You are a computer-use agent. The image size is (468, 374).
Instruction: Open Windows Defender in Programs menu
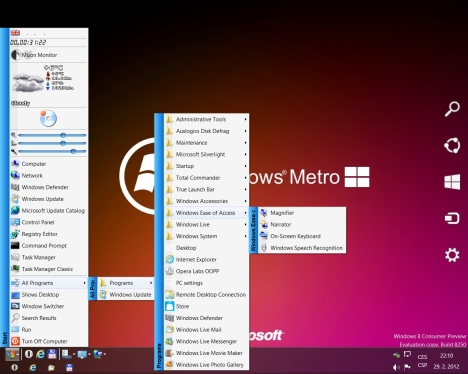click(x=206, y=318)
